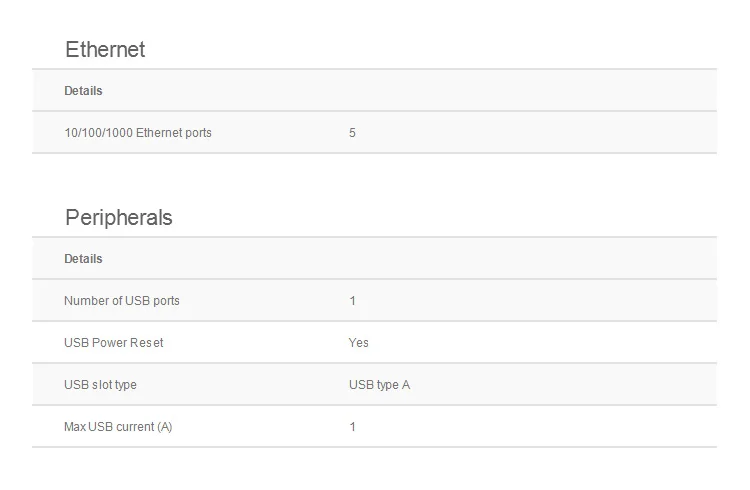Screen dimensions: 750x490
Task: Click the word Reset in USB Power Reset
Action: [x=145, y=343]
